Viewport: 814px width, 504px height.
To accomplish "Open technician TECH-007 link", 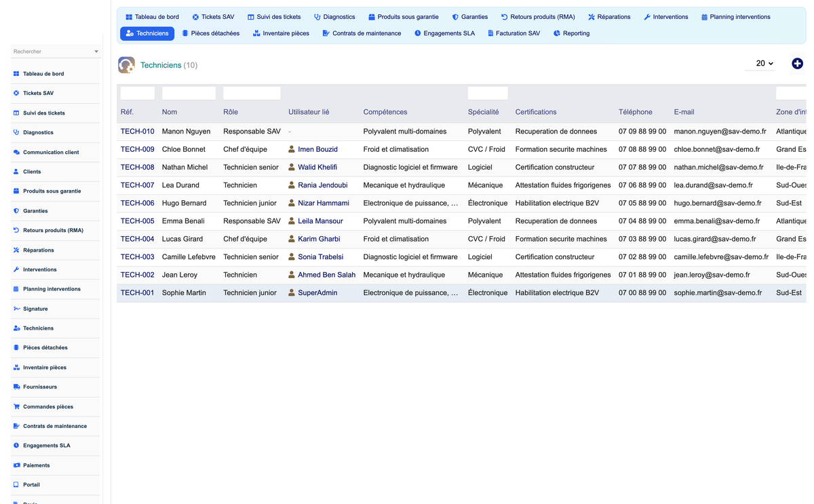I will tap(138, 185).
